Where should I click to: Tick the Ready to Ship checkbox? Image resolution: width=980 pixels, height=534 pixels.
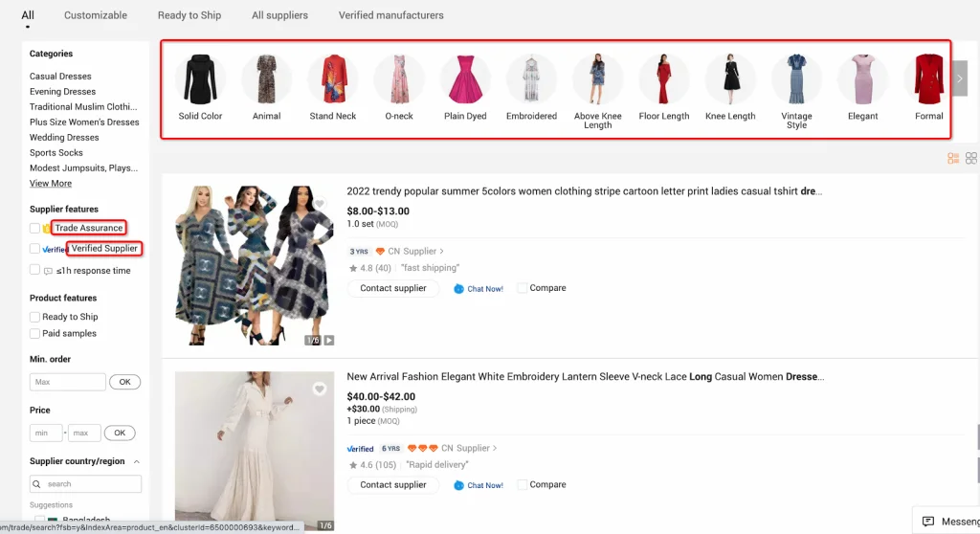click(35, 317)
